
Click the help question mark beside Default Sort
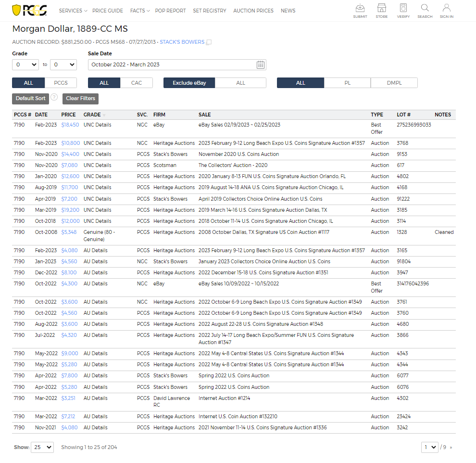point(54,97)
